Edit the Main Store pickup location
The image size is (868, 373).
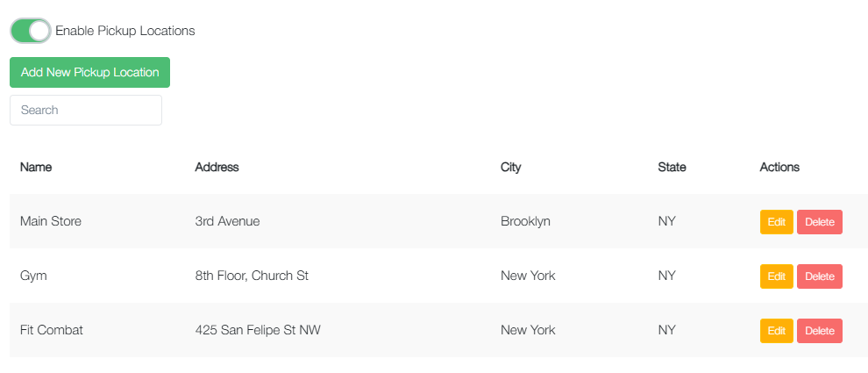776,222
